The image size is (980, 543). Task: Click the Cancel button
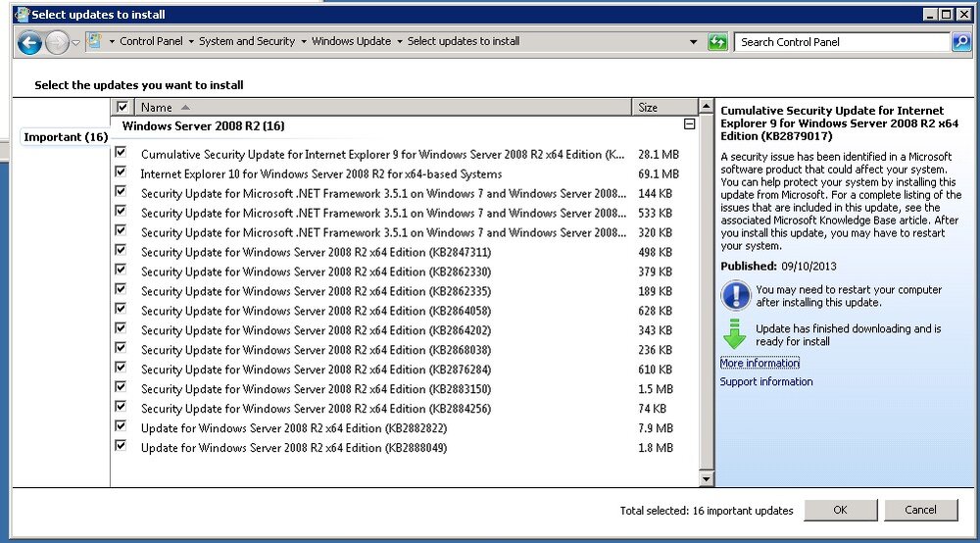(920, 510)
